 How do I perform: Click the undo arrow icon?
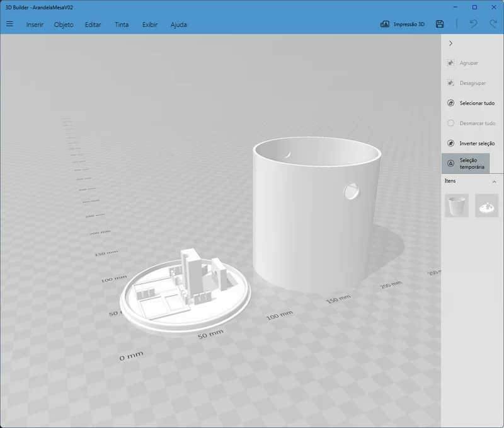[x=473, y=24]
